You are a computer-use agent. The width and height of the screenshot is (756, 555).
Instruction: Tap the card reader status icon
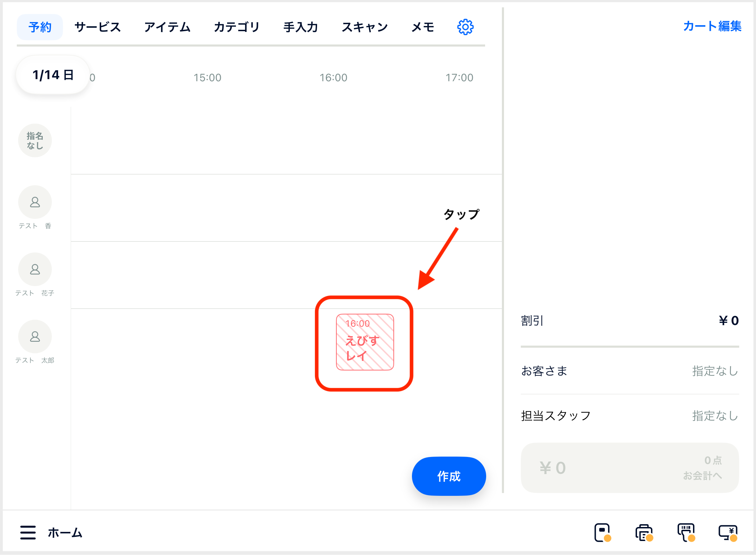point(602,533)
